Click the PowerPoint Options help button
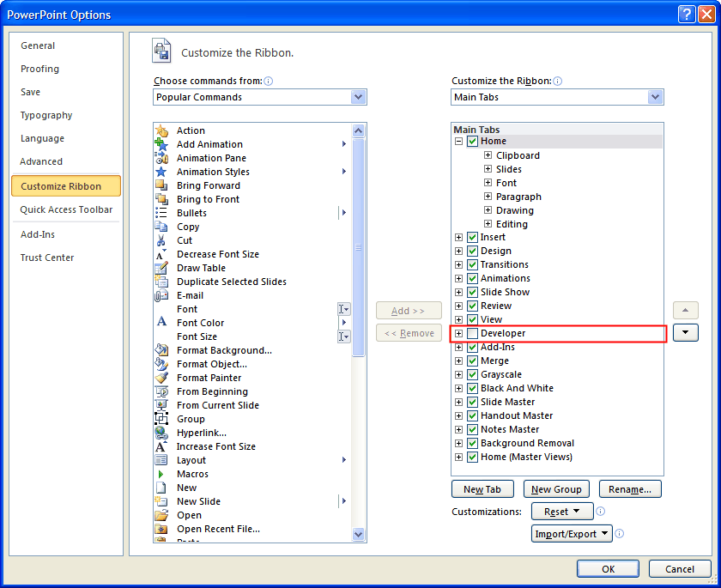Viewport: 721px width, 588px height. pos(686,15)
